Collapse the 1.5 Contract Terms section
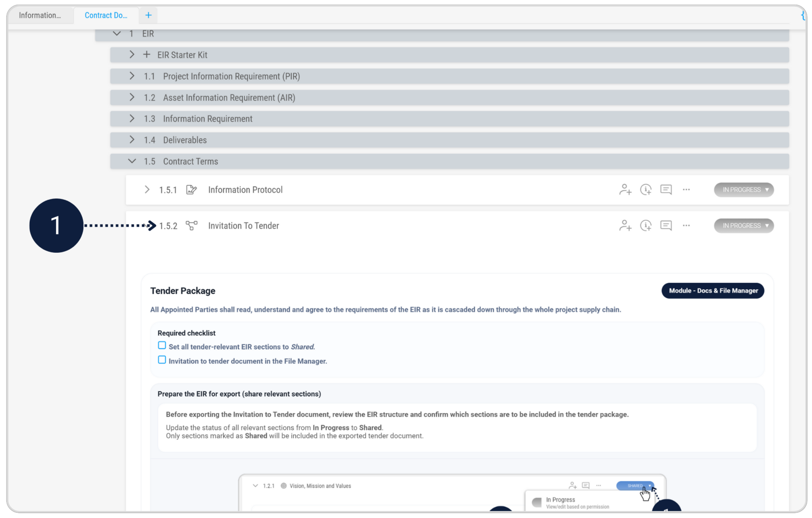Screen dimensions: 812x518 pyautogui.click(x=132, y=161)
